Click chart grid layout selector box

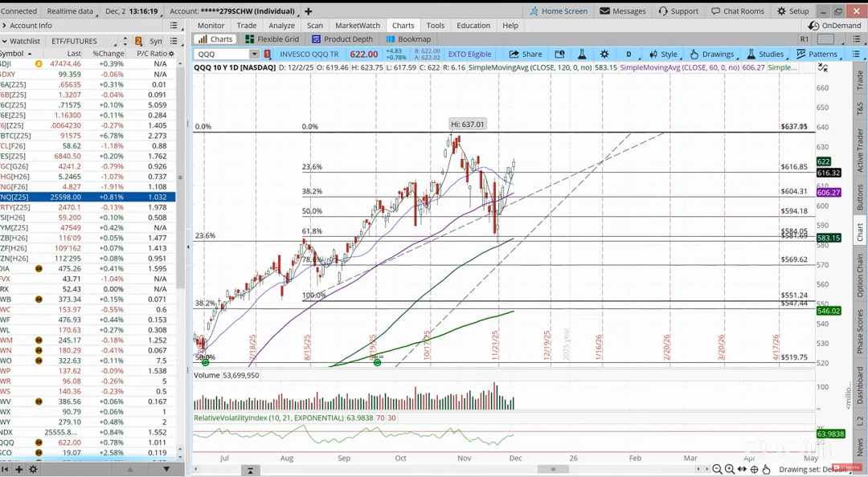[825, 39]
